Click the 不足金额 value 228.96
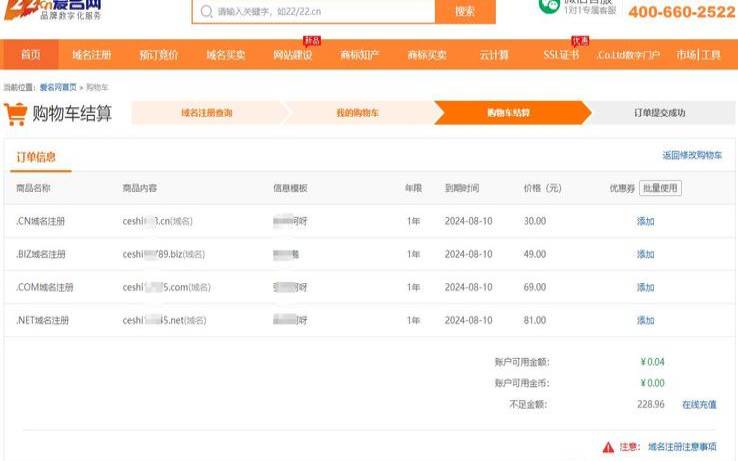Viewport: 738px width, 461px height. 651,404
